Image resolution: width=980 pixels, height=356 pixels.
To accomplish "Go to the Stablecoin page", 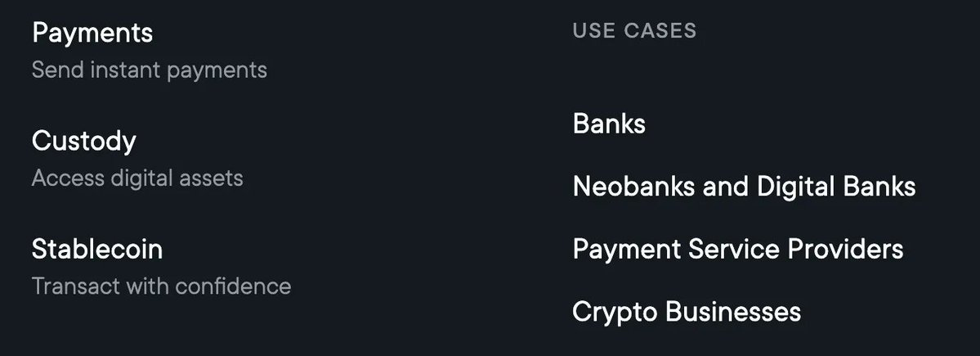I will [x=97, y=249].
